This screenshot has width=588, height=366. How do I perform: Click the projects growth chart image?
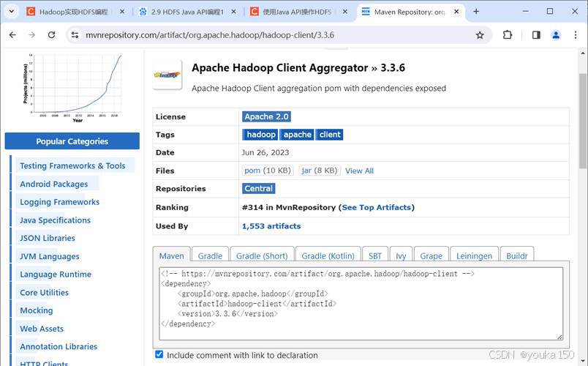pyautogui.click(x=72, y=88)
